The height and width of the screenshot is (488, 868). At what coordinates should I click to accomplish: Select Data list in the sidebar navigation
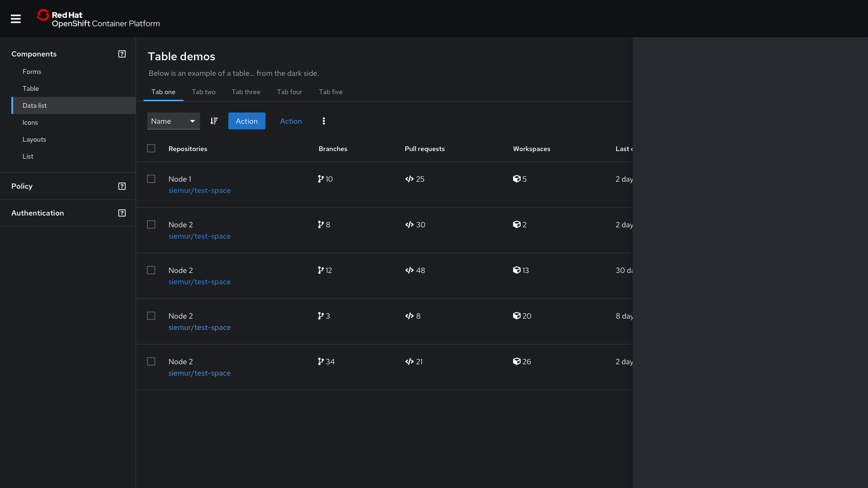click(x=34, y=105)
